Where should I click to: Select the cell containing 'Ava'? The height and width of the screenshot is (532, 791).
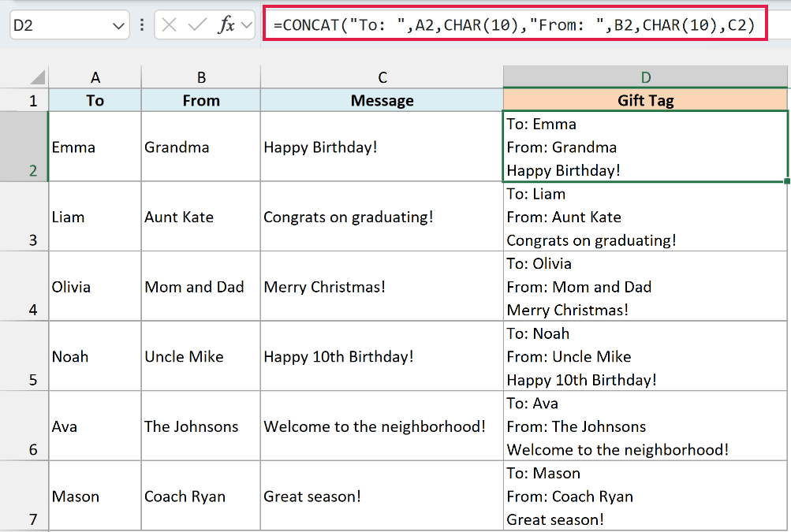[x=95, y=426]
